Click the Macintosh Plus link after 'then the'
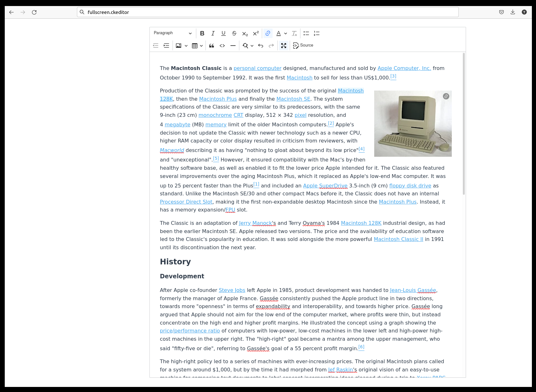This screenshot has height=392, width=536. 218,99
